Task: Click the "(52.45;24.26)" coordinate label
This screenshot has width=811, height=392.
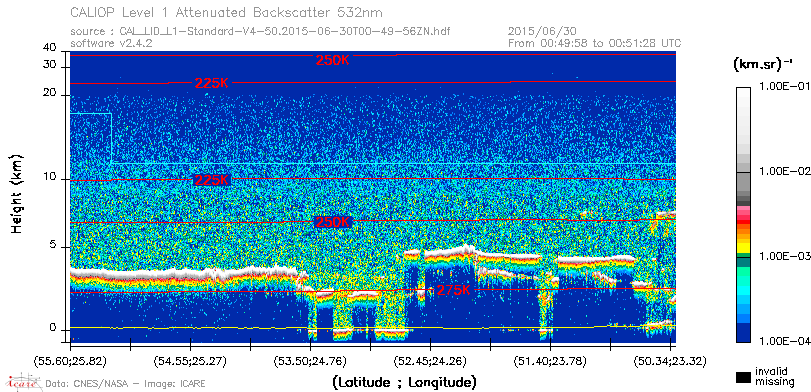Action: pos(430,361)
